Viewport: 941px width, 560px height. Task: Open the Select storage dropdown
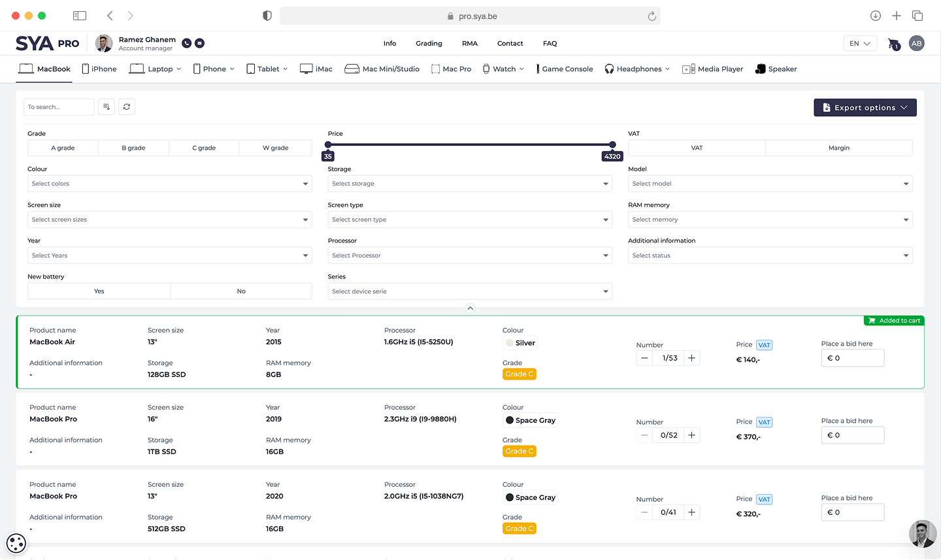[x=470, y=184]
